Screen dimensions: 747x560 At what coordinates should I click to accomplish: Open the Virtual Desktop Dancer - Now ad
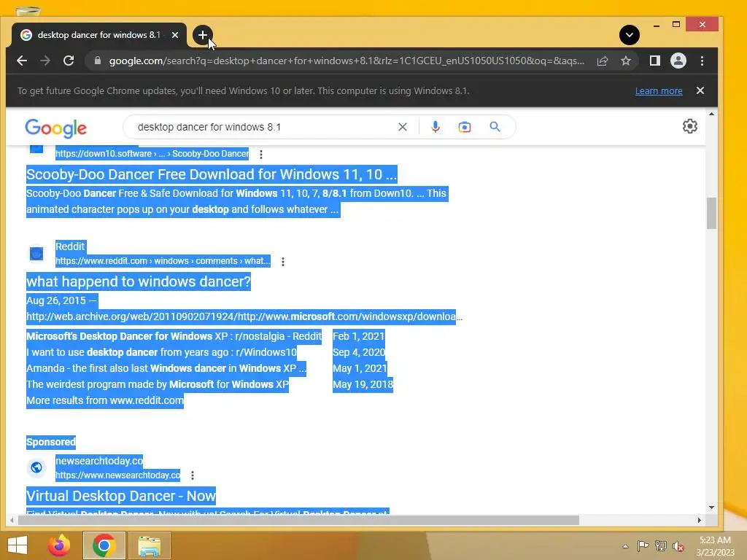coord(121,496)
